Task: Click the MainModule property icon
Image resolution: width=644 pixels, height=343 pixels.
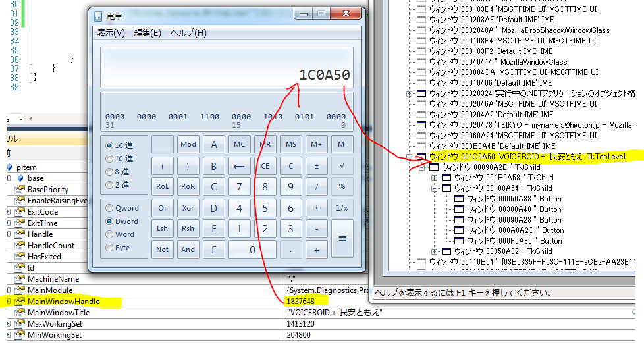Action: [x=19, y=290]
